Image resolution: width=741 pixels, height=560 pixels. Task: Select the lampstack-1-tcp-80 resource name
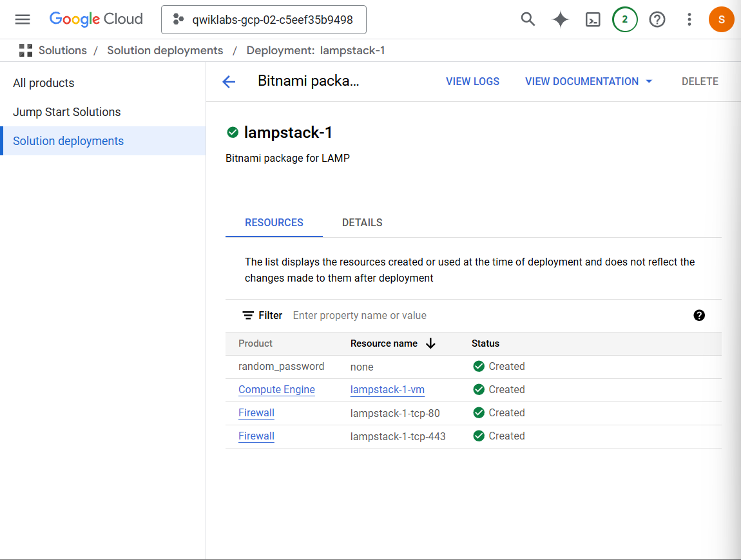click(x=395, y=414)
